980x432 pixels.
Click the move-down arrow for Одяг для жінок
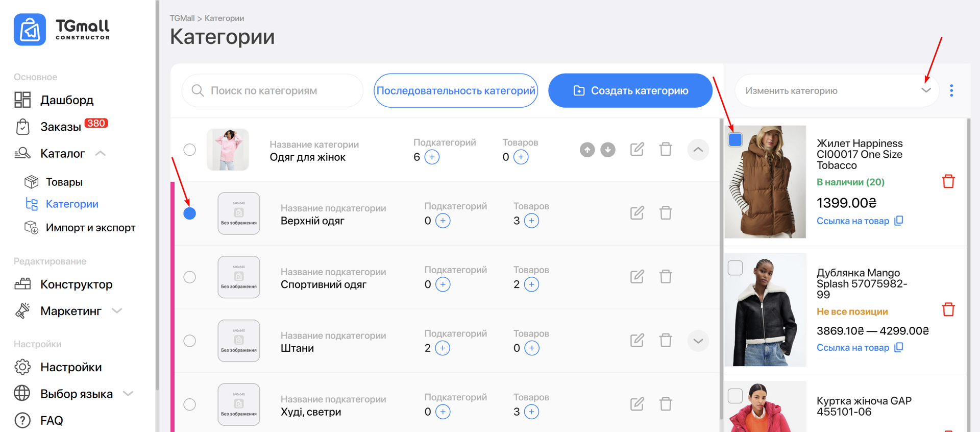(607, 150)
